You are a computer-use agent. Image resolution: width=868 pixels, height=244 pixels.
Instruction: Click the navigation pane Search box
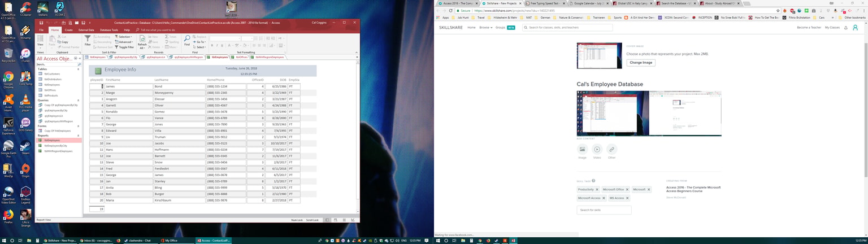point(59,64)
